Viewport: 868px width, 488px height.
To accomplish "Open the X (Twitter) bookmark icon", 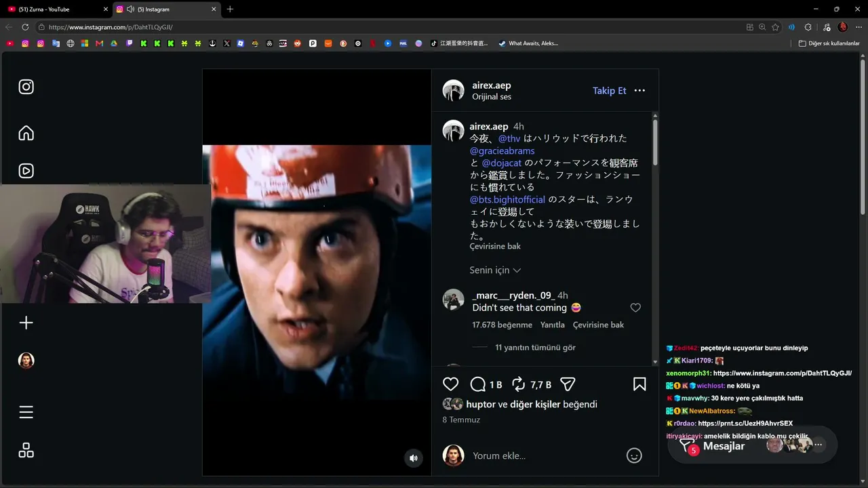I will coord(226,43).
